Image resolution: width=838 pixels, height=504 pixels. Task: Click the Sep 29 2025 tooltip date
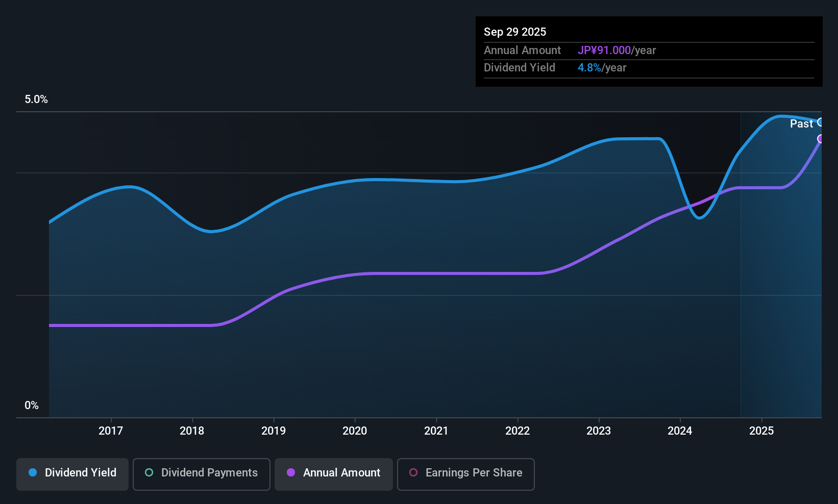coord(515,32)
